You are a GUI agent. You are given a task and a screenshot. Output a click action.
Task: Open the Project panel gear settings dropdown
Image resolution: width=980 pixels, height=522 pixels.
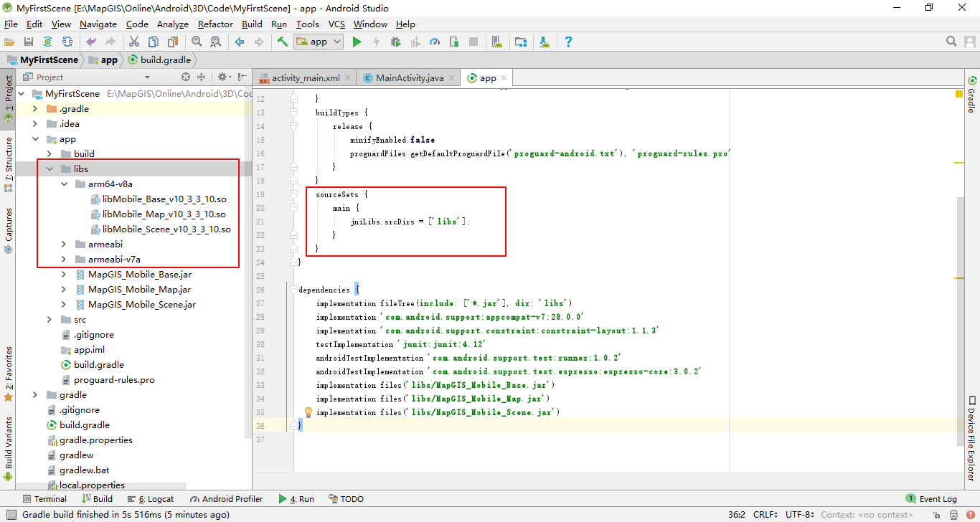[x=225, y=77]
